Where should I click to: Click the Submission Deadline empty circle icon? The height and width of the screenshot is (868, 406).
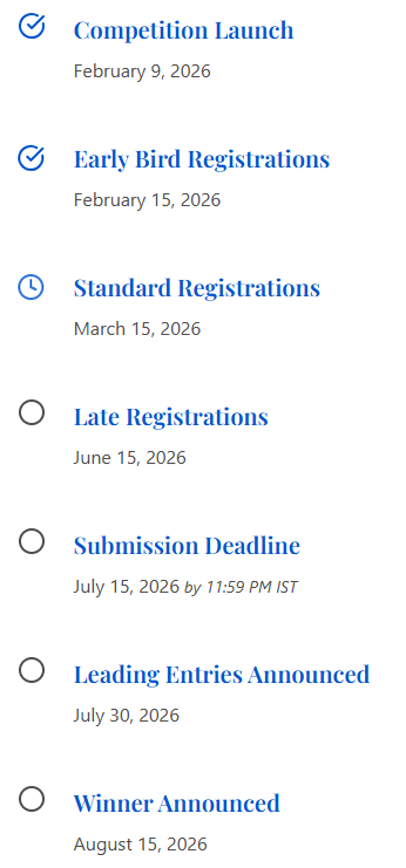(32, 541)
